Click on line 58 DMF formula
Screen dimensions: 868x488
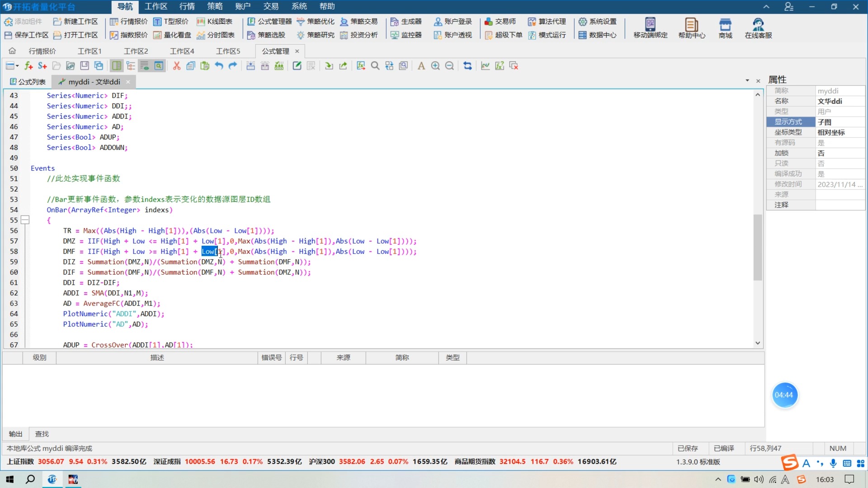coord(238,251)
